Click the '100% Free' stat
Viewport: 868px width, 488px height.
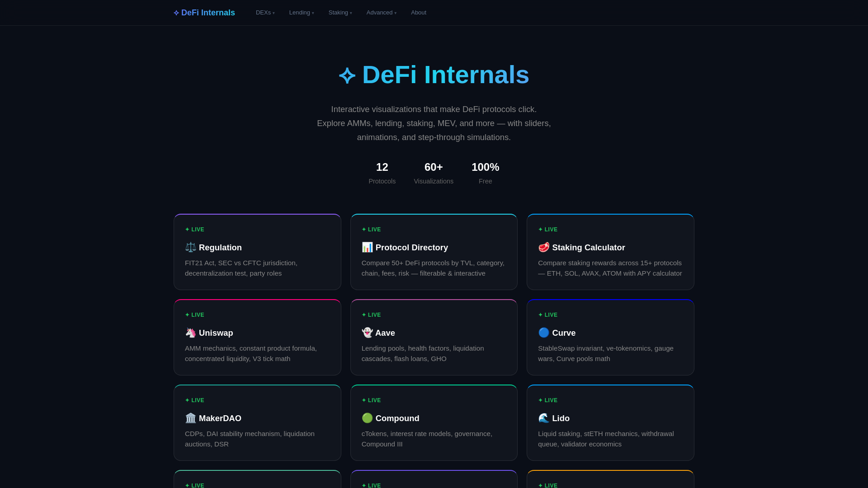(486, 173)
